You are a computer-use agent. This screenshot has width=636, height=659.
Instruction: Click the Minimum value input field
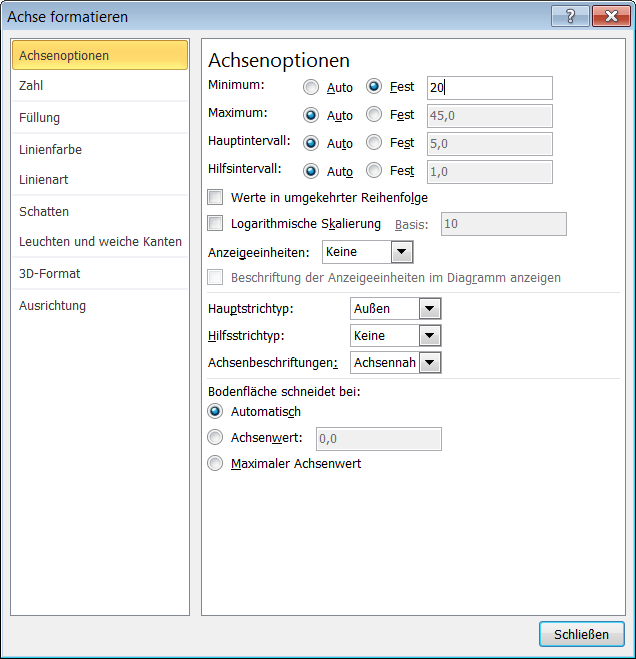(x=489, y=88)
